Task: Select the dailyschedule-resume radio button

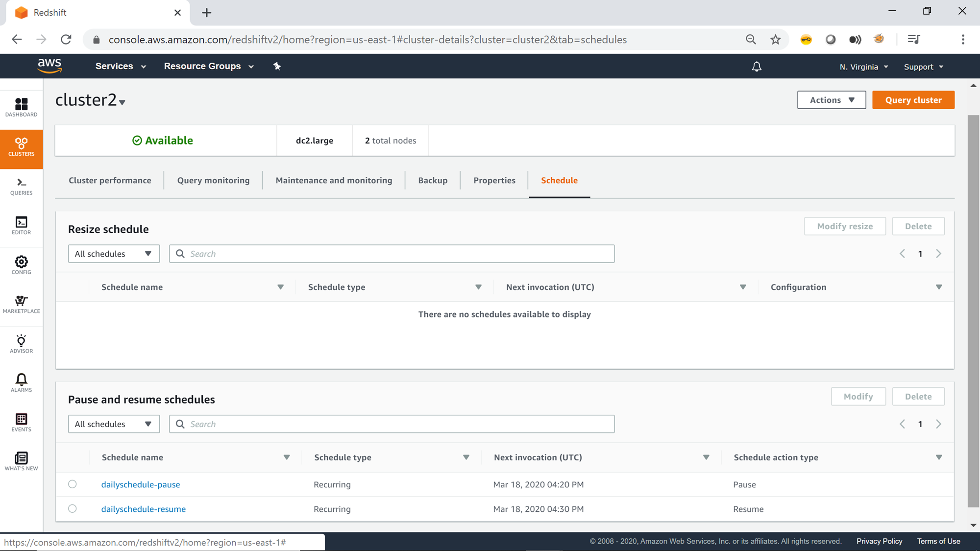Action: (73, 508)
